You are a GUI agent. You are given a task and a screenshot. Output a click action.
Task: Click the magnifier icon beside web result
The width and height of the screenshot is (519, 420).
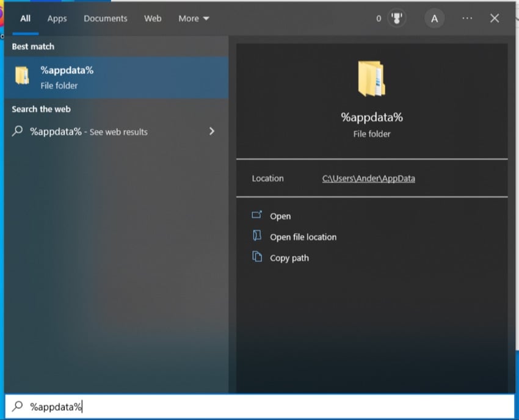click(17, 131)
